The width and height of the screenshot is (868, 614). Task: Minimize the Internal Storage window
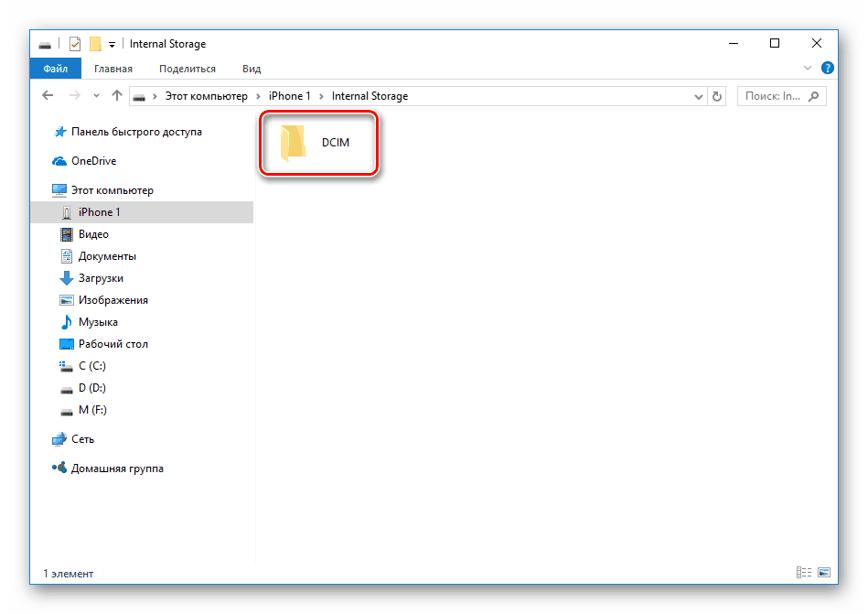[x=734, y=43]
